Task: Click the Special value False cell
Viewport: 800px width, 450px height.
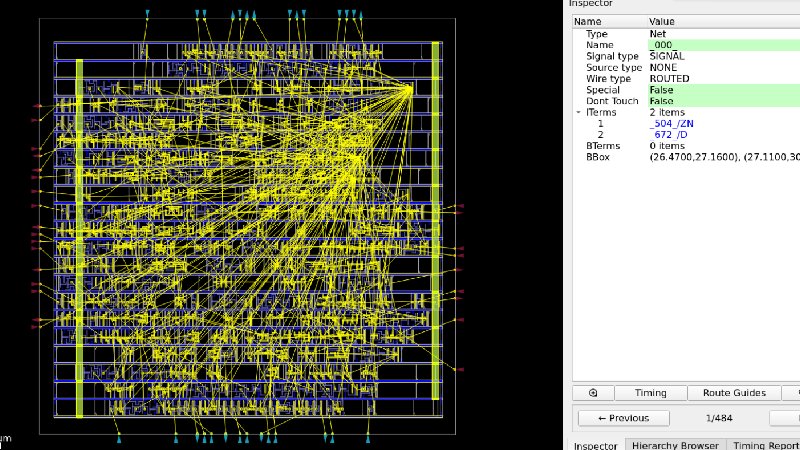Action: coord(723,90)
